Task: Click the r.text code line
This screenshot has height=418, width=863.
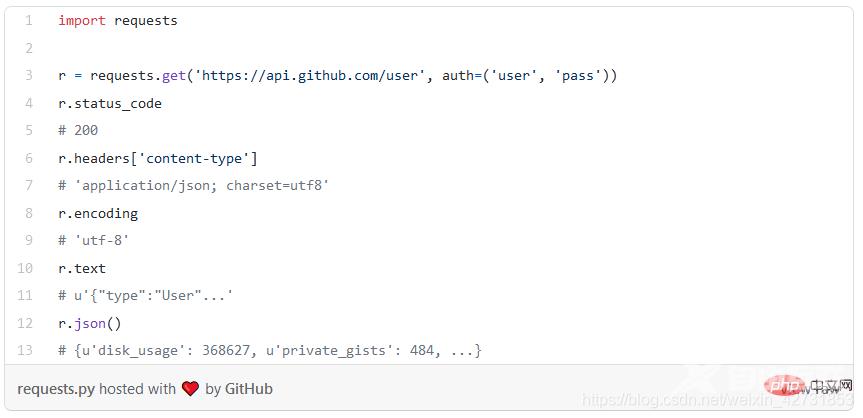Action: (81, 268)
